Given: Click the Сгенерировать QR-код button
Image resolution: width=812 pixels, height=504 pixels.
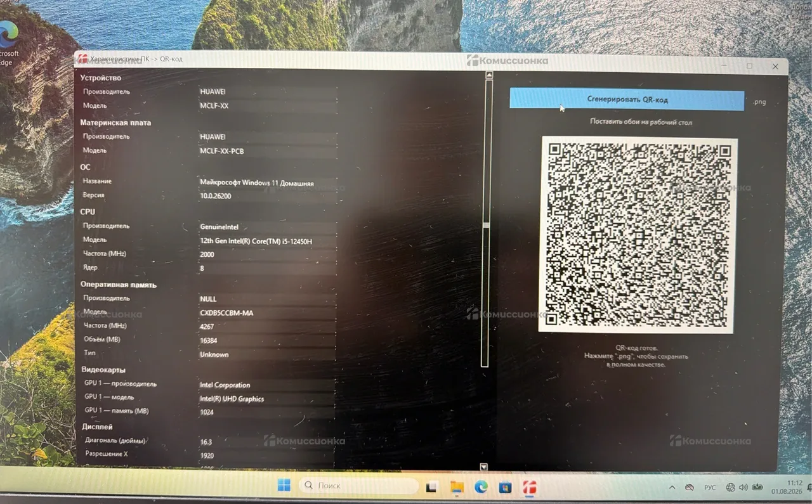Looking at the screenshot, I should tap(627, 100).
